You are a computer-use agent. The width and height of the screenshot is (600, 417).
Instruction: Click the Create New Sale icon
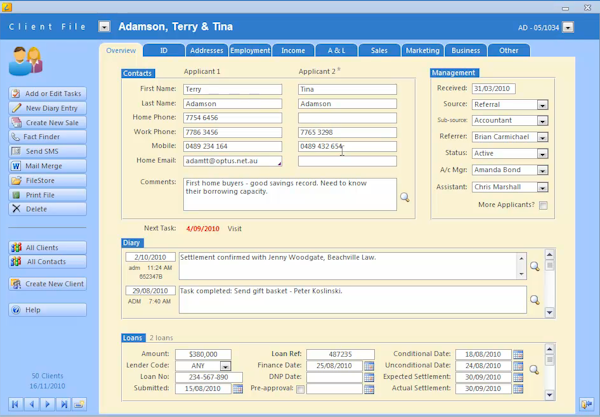tap(16, 122)
